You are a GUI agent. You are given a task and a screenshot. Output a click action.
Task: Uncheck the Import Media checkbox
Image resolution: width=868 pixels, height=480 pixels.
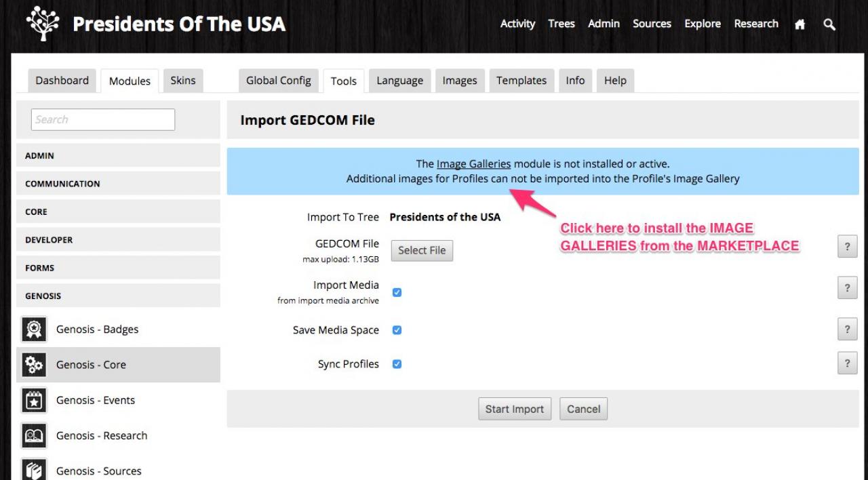(397, 292)
